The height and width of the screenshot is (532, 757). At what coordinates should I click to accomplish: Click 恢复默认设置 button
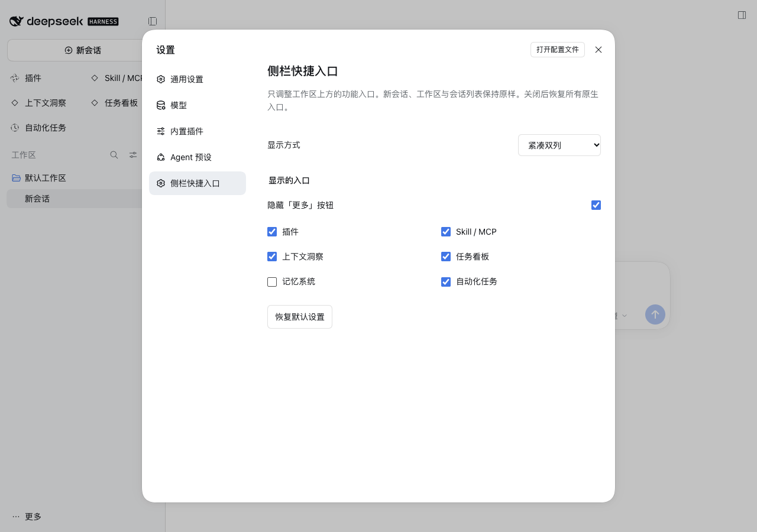point(300,317)
